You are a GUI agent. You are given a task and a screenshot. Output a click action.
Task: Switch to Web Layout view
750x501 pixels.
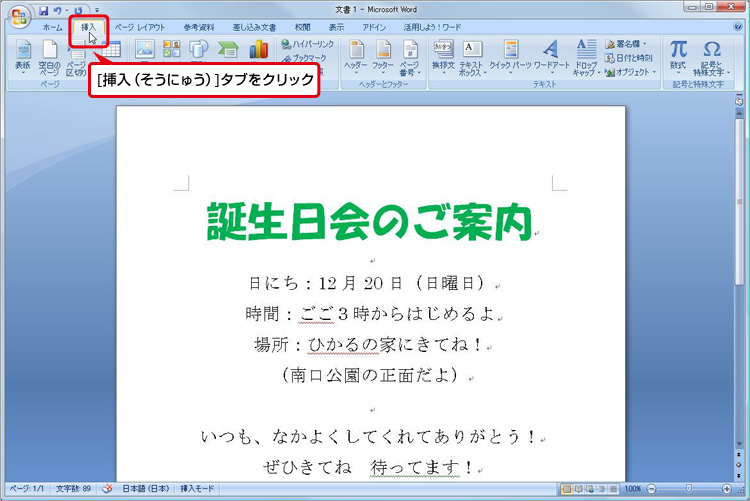pos(590,489)
